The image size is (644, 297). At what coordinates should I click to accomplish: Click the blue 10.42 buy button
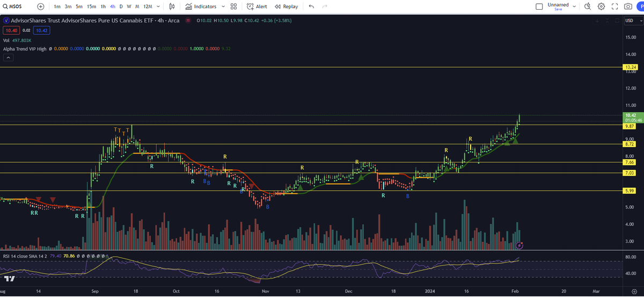[x=42, y=31]
